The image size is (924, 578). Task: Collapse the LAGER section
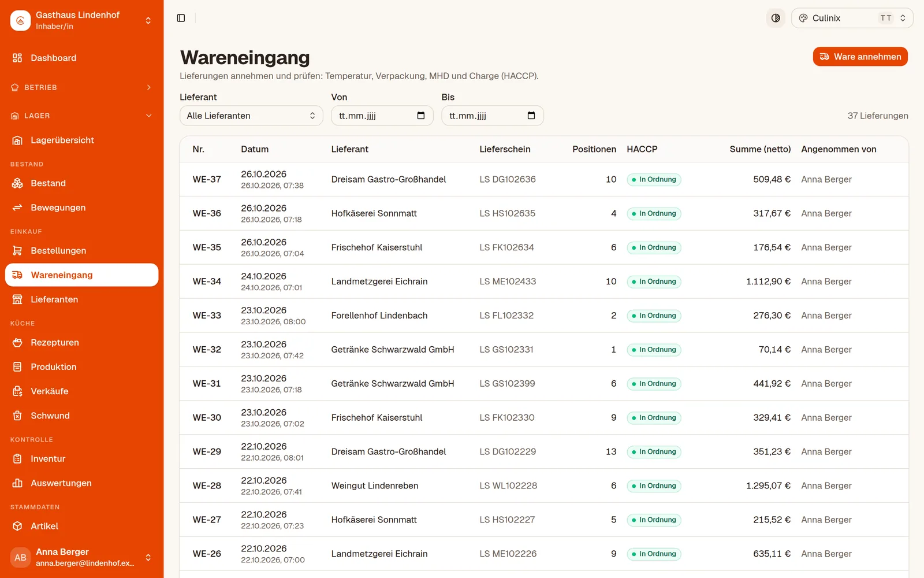coord(81,116)
